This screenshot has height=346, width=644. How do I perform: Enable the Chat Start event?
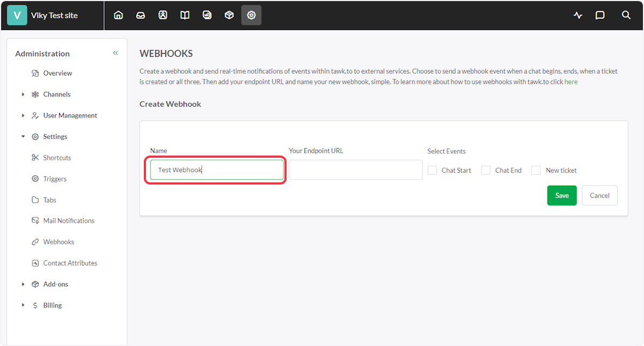pos(433,170)
